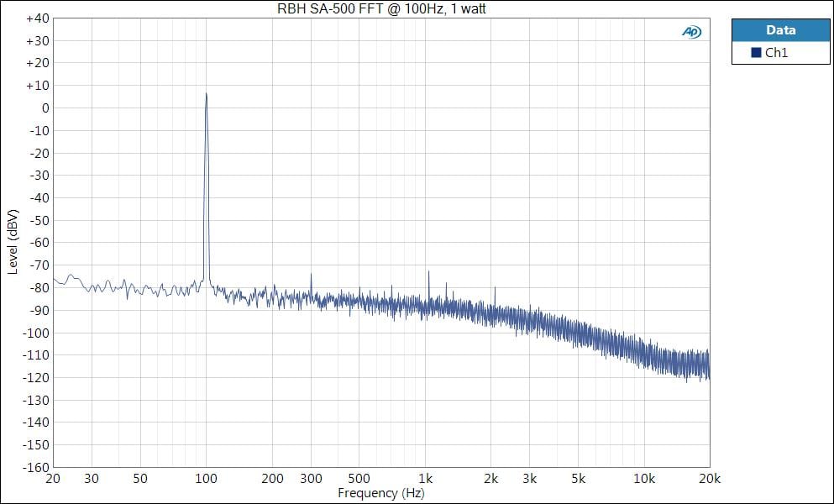The image size is (834, 504).
Task: Click the 20k tick on the frequency axis
Action: click(708, 479)
